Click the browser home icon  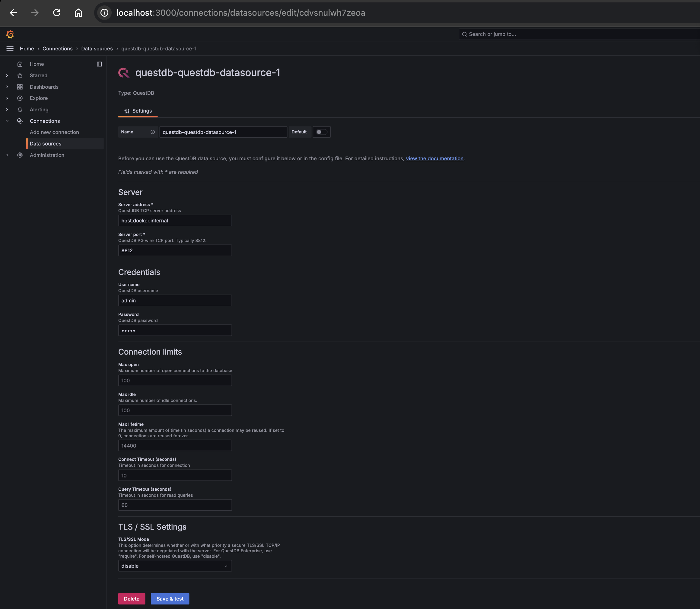(x=78, y=13)
